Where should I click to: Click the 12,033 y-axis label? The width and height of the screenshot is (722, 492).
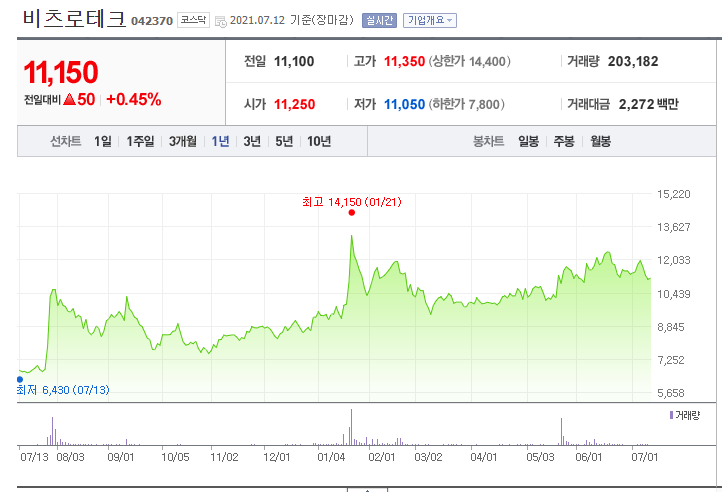(x=674, y=260)
